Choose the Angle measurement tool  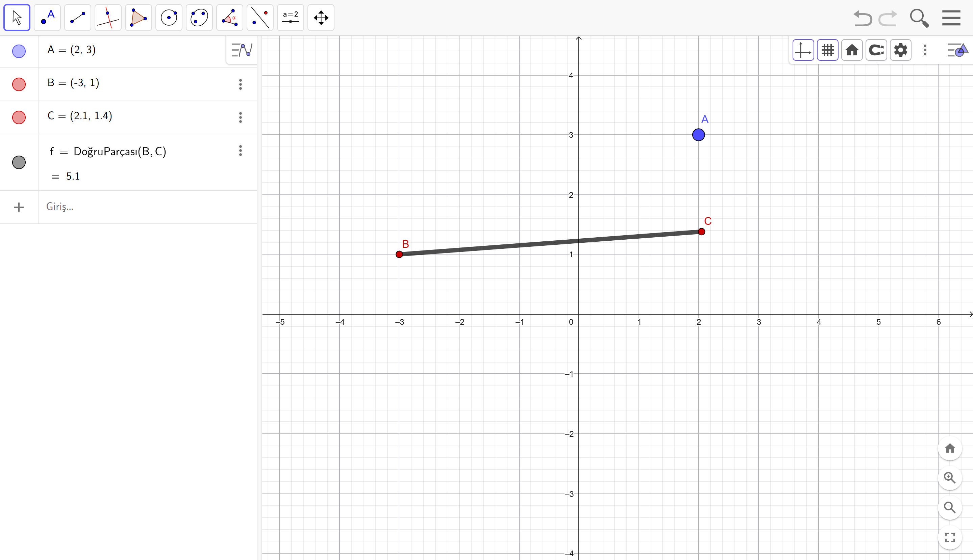pyautogui.click(x=230, y=18)
